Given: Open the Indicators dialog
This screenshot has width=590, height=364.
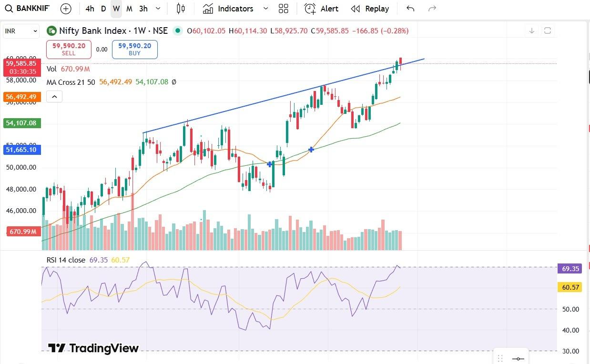Looking at the screenshot, I should pos(228,9).
